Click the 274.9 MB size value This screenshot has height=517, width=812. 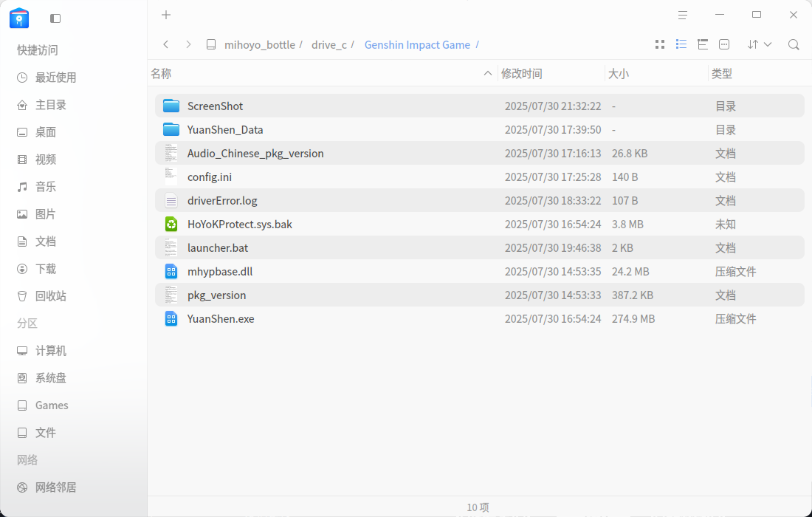[633, 319]
